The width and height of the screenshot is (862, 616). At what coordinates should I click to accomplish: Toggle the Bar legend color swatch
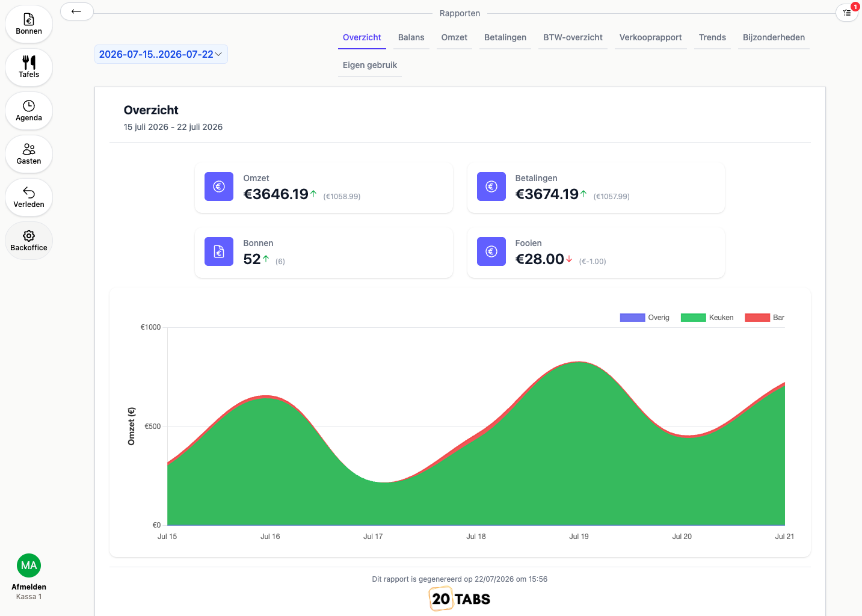[757, 318]
